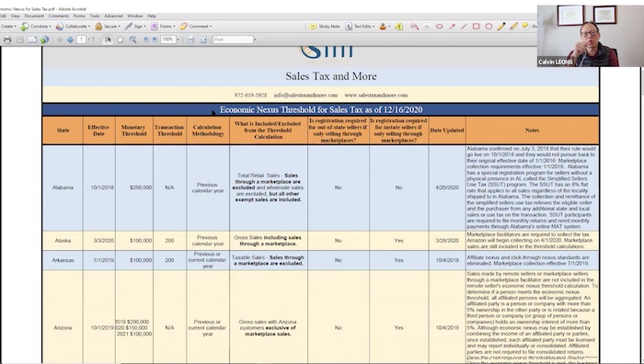
Task: Select the Marquee Zoom magnifier tool
Action: pos(132,40)
